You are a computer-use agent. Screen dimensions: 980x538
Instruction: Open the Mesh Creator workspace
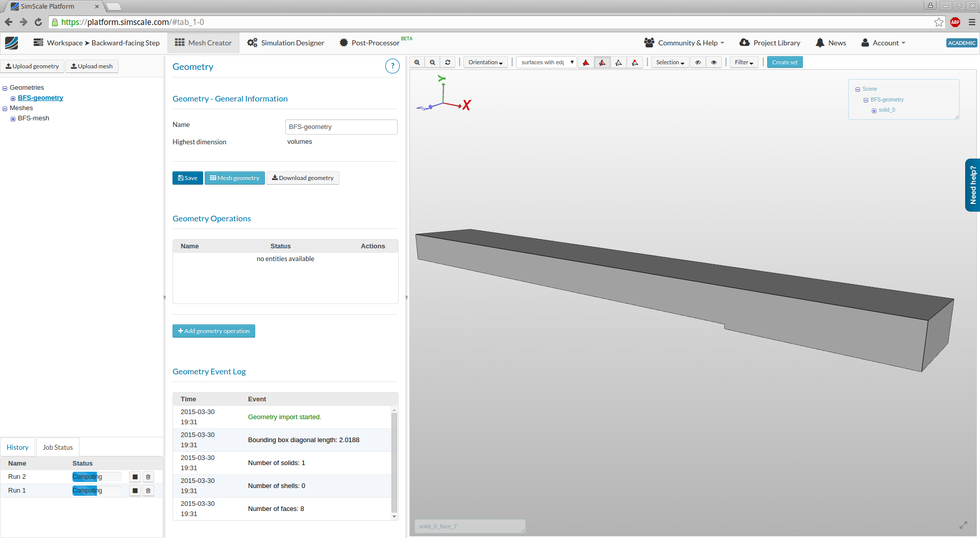[203, 42]
